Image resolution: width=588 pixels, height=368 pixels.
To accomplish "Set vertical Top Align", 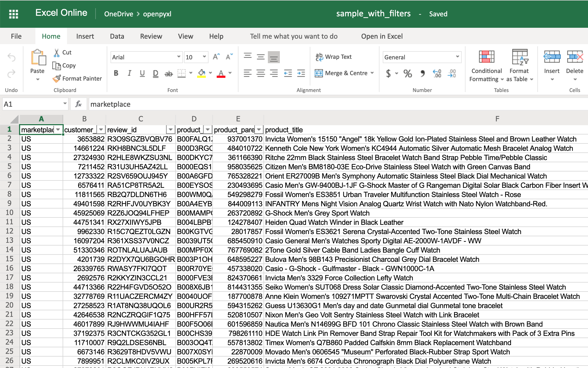I will coord(247,56).
